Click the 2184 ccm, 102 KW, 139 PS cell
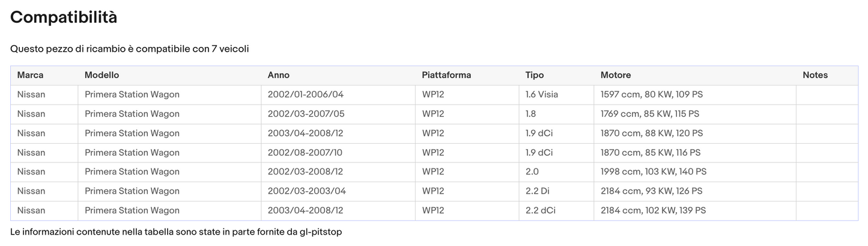This screenshot has height=246, width=868. tap(653, 210)
